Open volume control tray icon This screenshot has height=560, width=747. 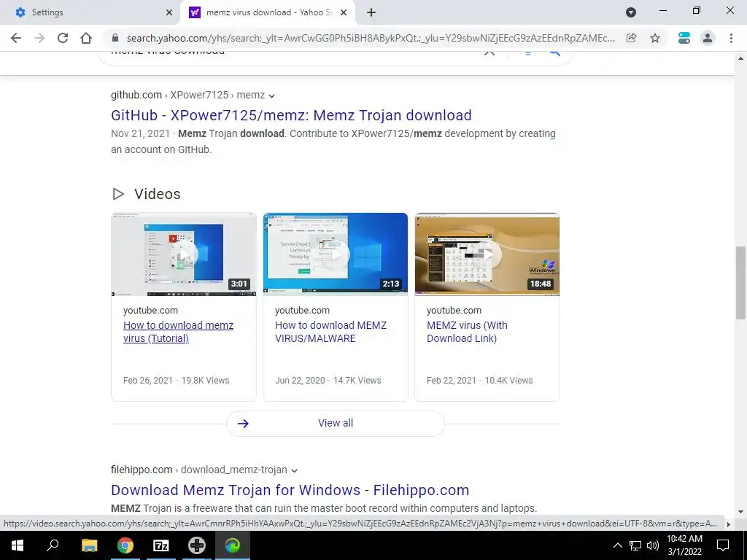pyautogui.click(x=653, y=545)
